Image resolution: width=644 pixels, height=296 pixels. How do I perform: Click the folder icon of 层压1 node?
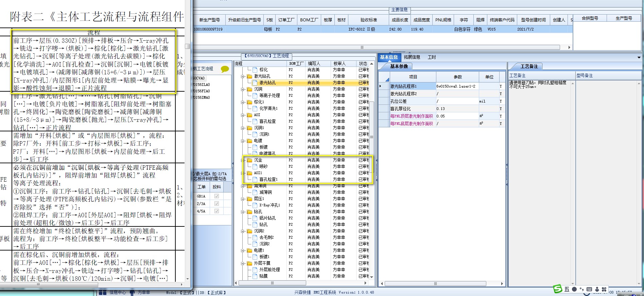[250, 199]
